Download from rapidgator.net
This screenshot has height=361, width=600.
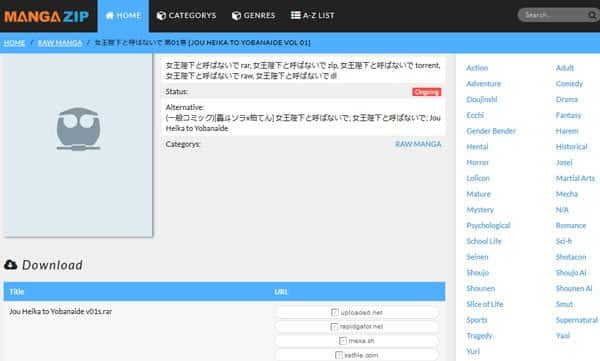[357, 327]
